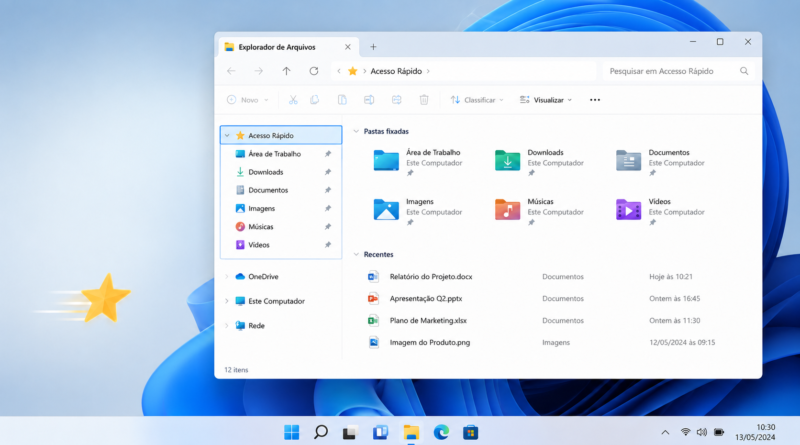The width and height of the screenshot is (800, 445).
Task: Collapse the Pastas fixadas section
Action: tap(356, 131)
